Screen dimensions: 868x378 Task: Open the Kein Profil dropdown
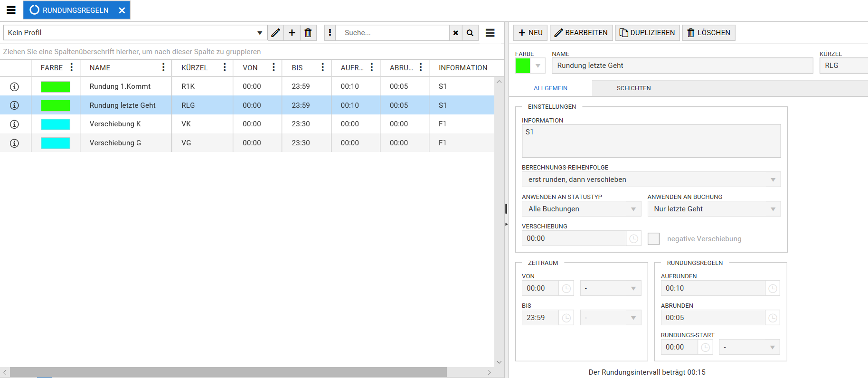[x=259, y=33]
